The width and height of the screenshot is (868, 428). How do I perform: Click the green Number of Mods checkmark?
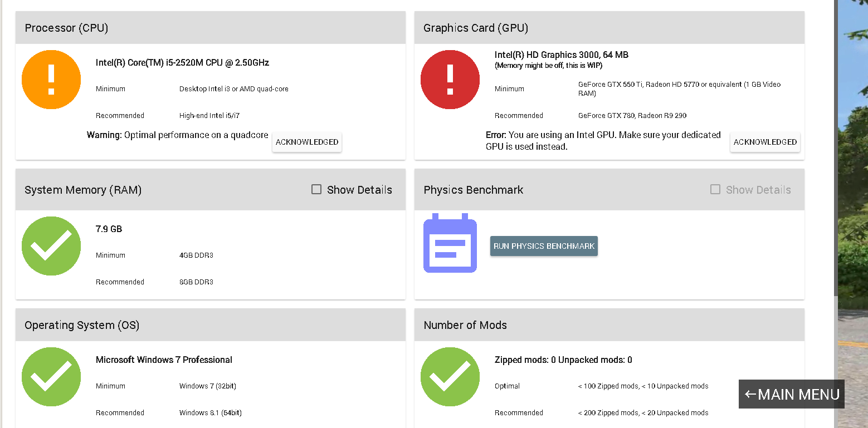click(x=450, y=377)
